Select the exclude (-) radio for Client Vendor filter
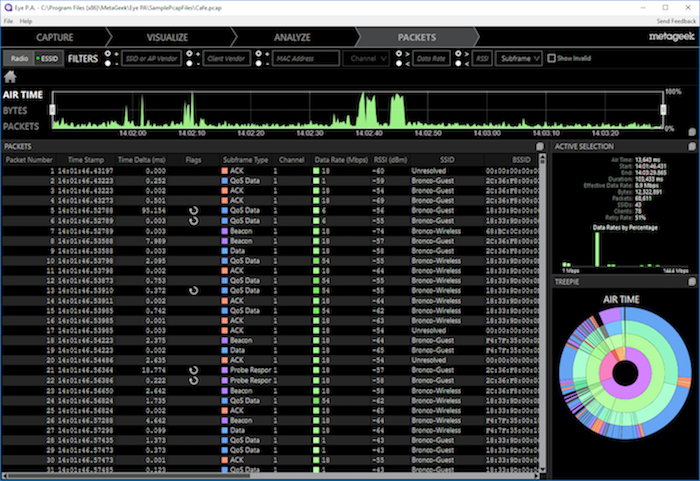The image size is (700, 481). (x=189, y=63)
